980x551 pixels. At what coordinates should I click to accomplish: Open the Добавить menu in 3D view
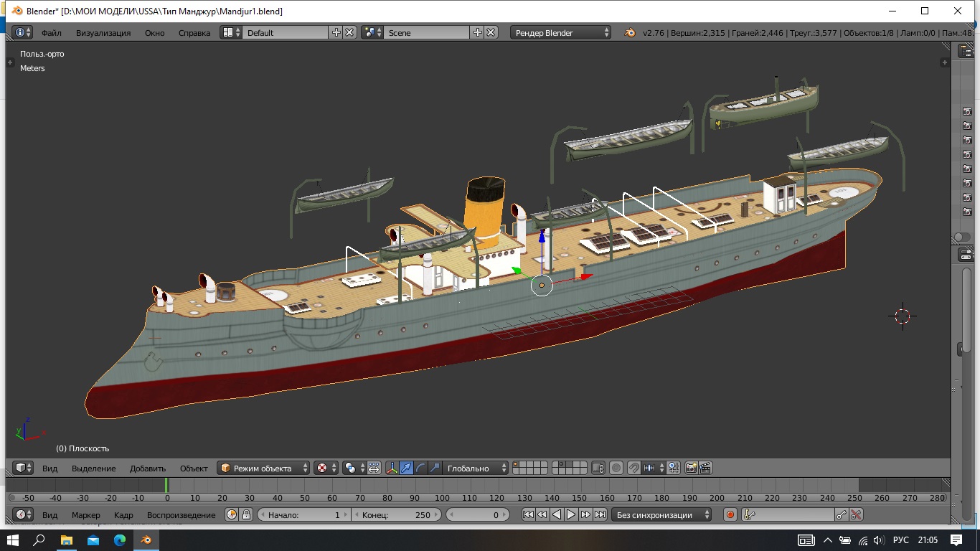pos(148,468)
